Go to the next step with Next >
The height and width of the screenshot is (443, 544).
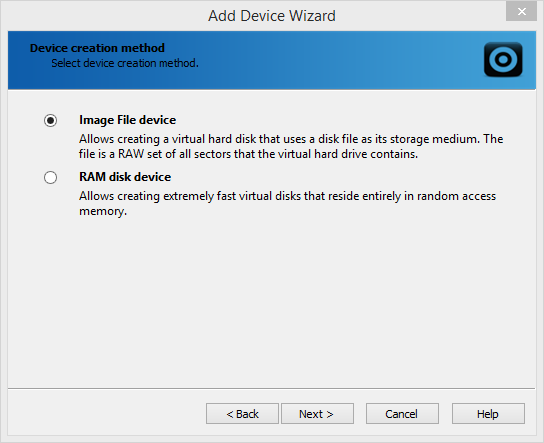317,414
